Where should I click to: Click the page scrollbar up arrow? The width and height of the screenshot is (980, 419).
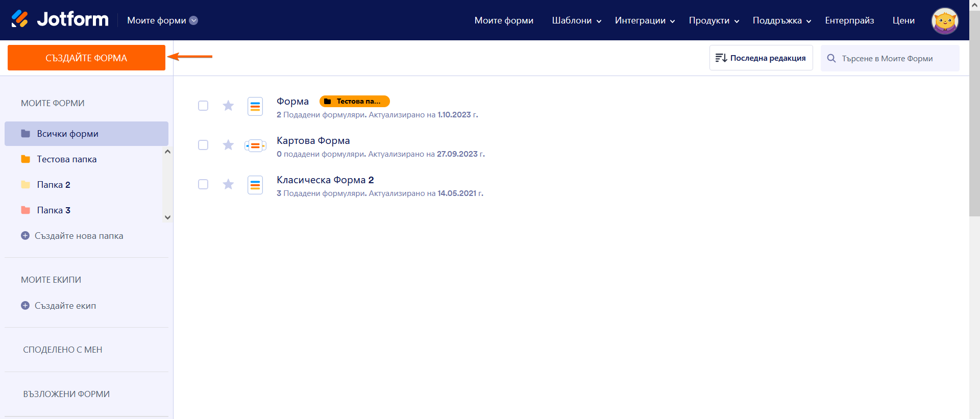click(974, 5)
